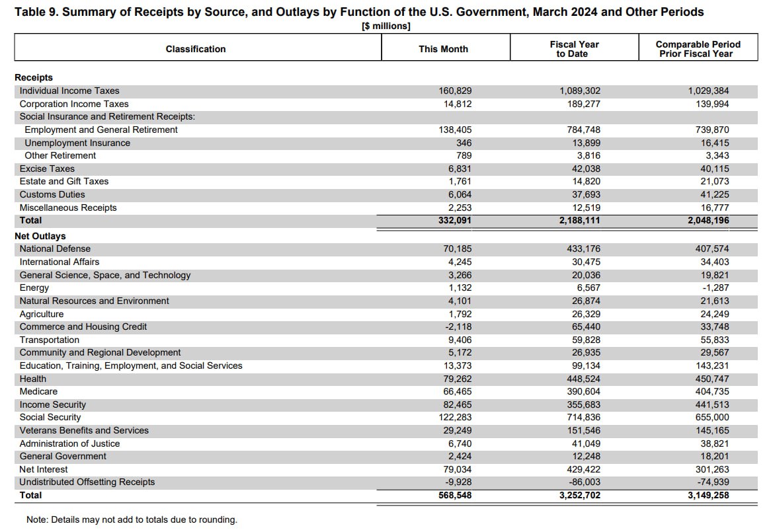The image size is (773, 532).
Task: Click the Comparable Period Prior Fiscal Year header
Action: click(698, 49)
